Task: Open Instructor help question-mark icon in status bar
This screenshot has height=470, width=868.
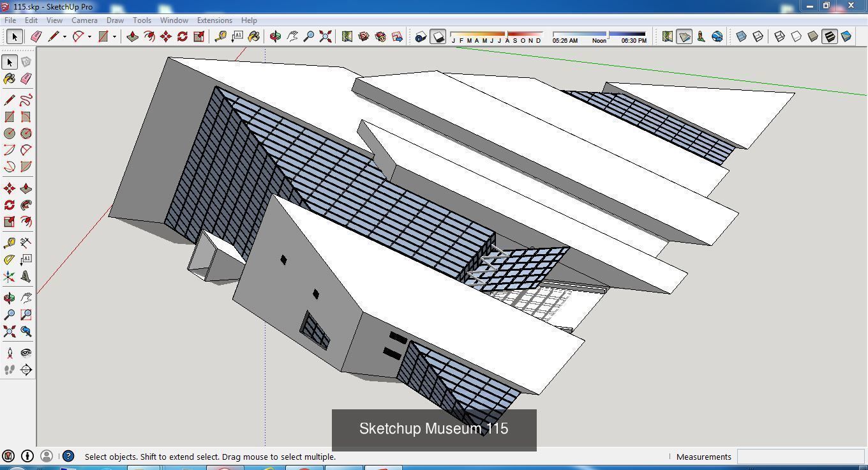Action: click(68, 456)
